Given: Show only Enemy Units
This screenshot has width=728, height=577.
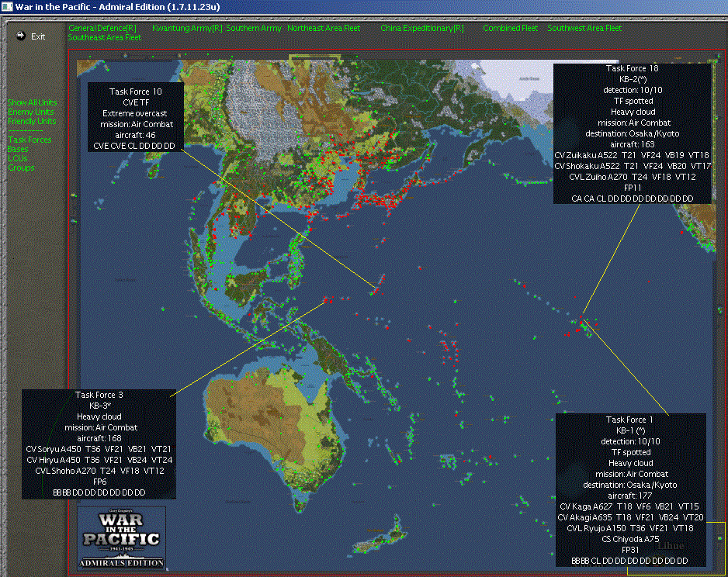Looking at the screenshot, I should (x=30, y=112).
